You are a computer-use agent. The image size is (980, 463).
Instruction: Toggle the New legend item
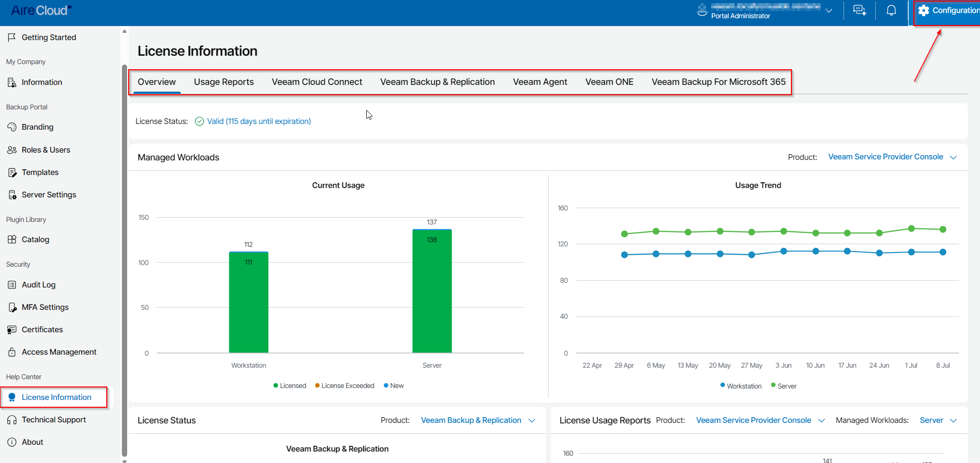pos(393,386)
